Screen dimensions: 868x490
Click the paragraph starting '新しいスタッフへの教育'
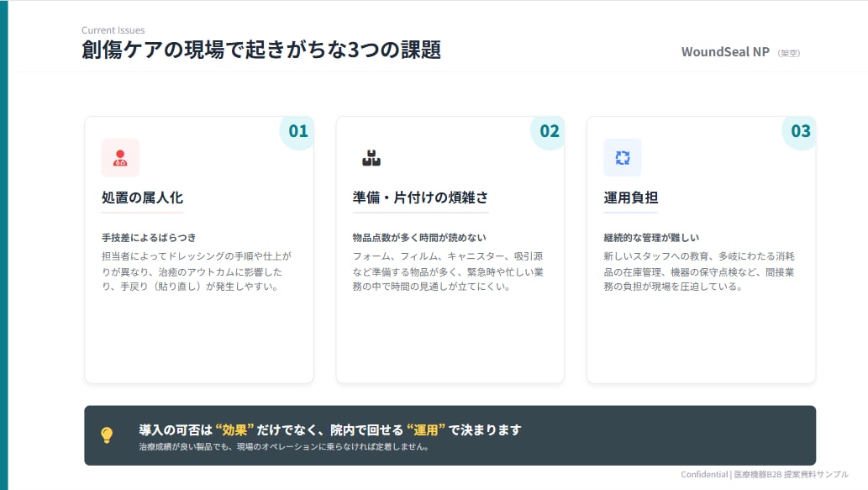(699, 271)
